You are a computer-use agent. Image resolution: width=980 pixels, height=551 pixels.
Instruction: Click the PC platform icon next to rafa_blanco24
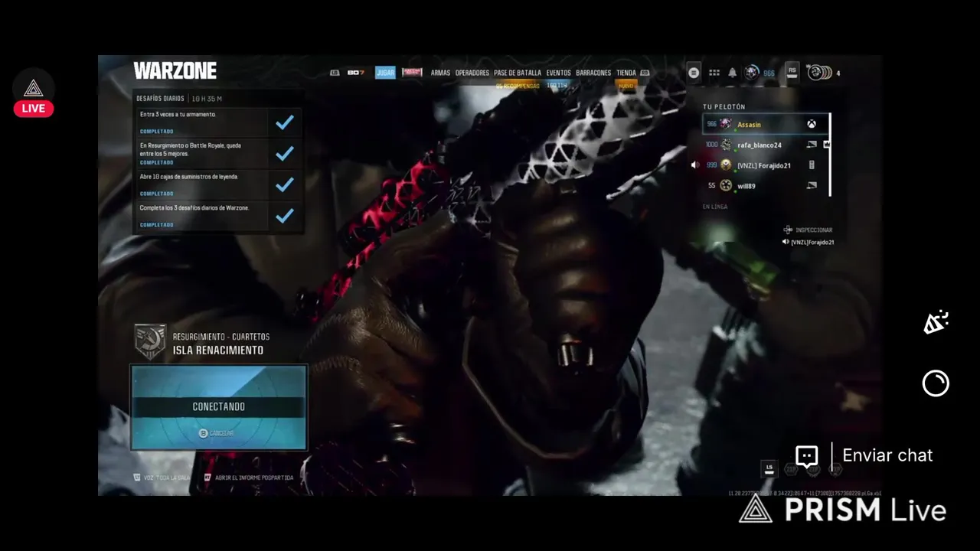click(812, 145)
